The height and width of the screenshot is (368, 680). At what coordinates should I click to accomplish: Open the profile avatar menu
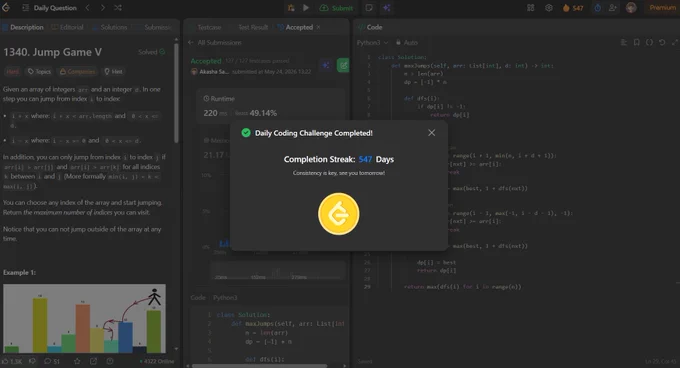631,8
